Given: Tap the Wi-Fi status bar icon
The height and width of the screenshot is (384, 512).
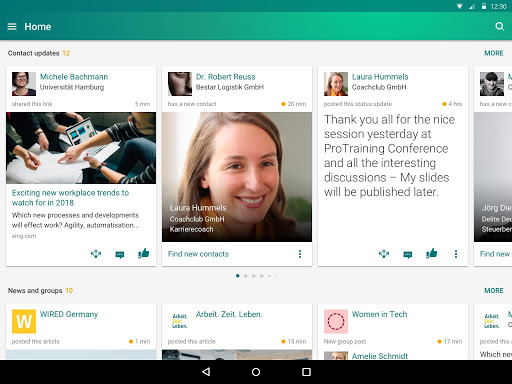Looking at the screenshot, I should click(x=459, y=6).
